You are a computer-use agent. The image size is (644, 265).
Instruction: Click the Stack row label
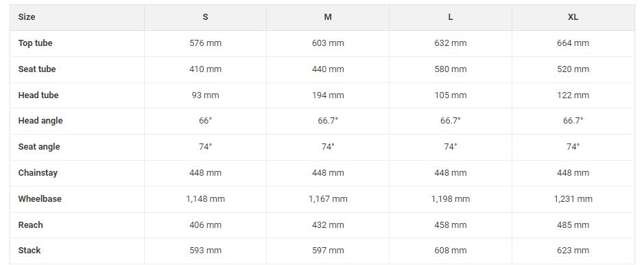[x=29, y=251]
